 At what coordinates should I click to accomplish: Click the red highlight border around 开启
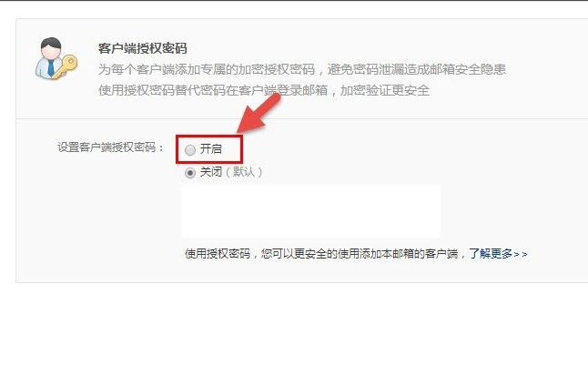tap(209, 149)
